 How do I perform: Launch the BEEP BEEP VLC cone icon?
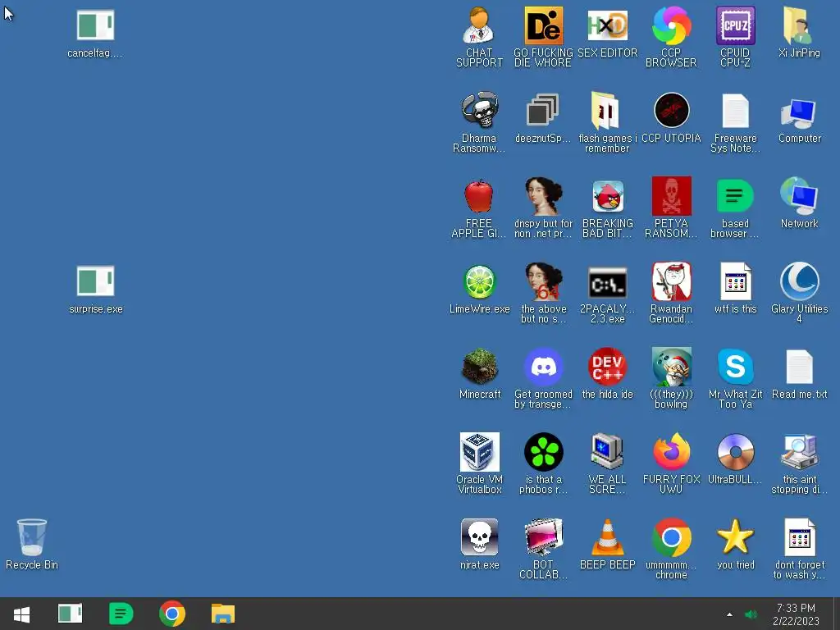[608, 537]
